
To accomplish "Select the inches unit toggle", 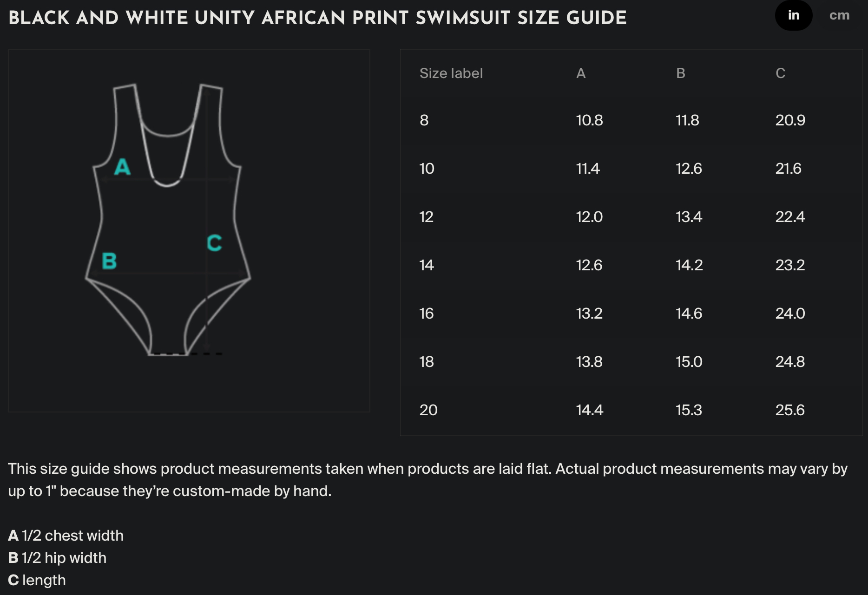I will pos(793,16).
